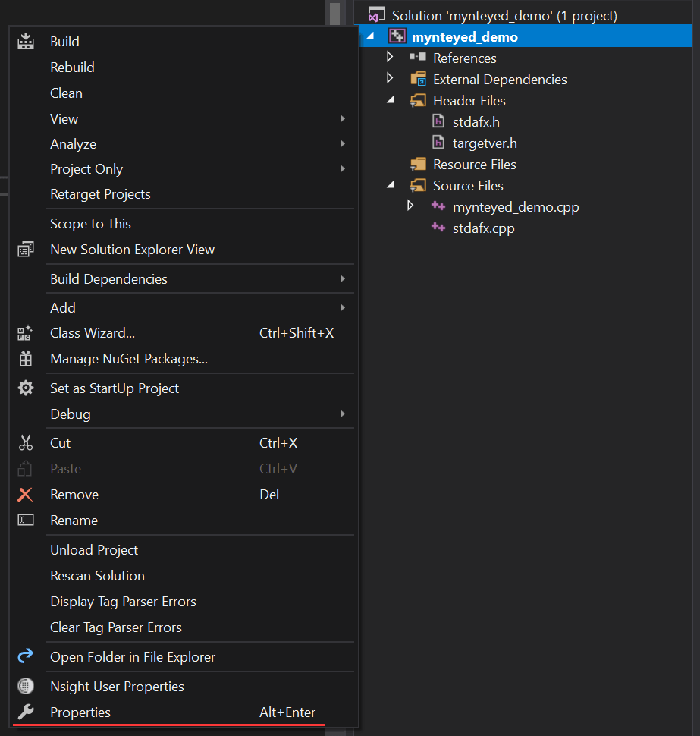Click the Header Files filter folder icon
The height and width of the screenshot is (736, 700).
click(x=418, y=100)
